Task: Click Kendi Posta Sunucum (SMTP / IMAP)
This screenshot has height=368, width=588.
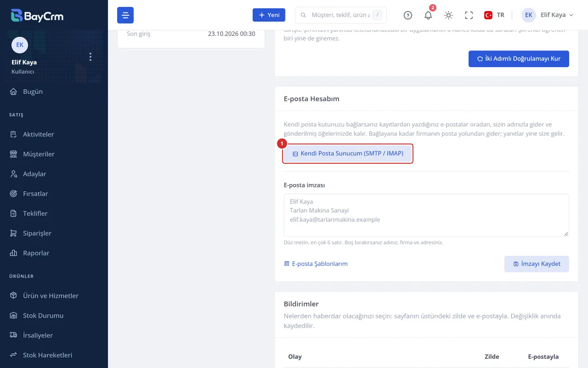Action: click(x=348, y=154)
